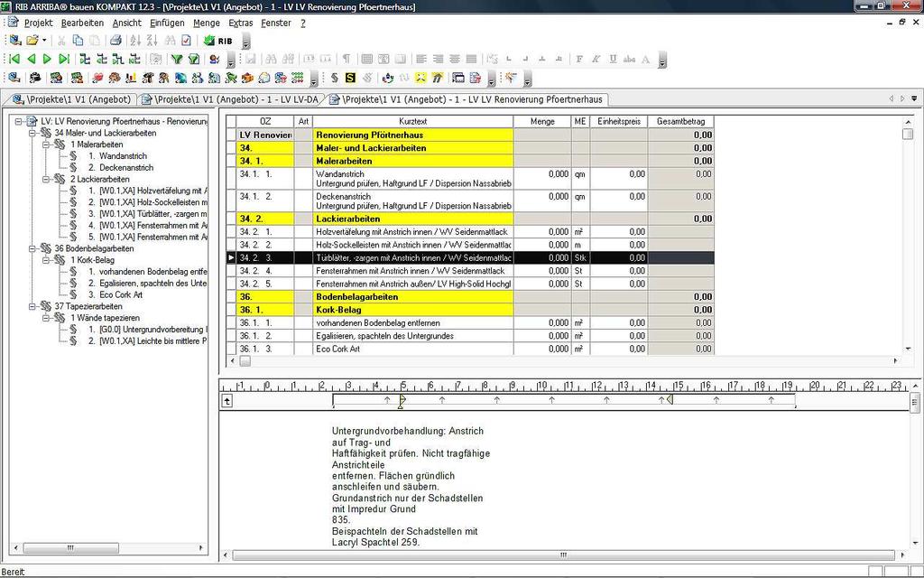
Task: Click the red-green dot grid icon
Action: 298,78
